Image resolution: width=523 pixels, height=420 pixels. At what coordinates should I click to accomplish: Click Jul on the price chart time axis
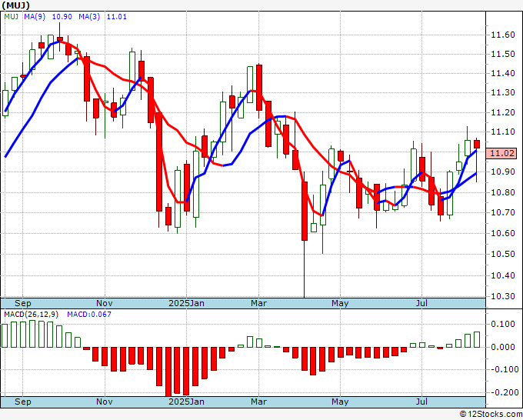tap(422, 303)
